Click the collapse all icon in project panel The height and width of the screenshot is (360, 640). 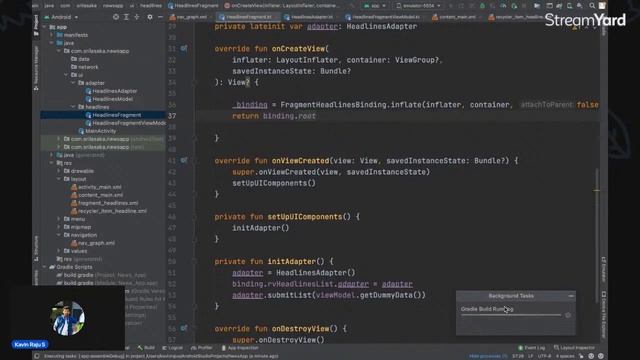[x=137, y=17]
